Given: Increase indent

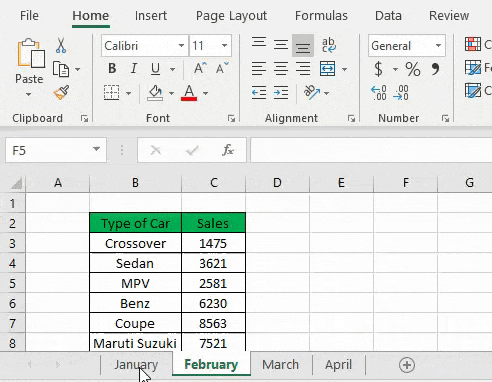Looking at the screenshot, I should [x=281, y=93].
